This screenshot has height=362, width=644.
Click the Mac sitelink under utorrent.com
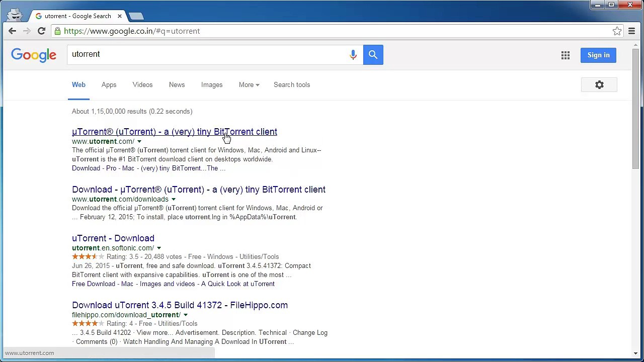(x=128, y=168)
